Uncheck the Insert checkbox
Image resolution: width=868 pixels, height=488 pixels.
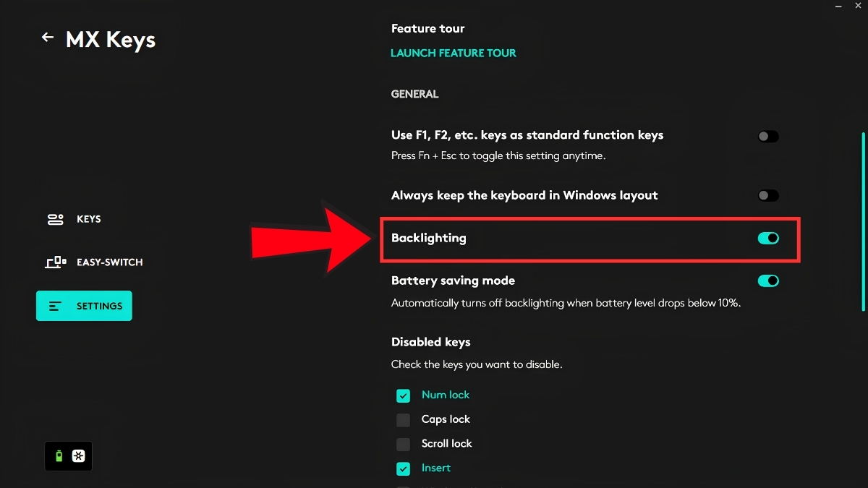tap(403, 468)
